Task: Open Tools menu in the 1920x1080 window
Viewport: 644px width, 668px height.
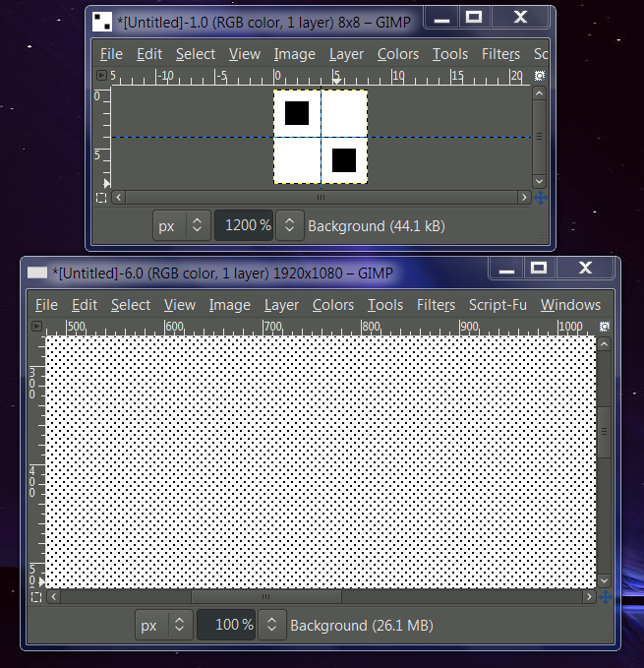Action: [x=385, y=305]
